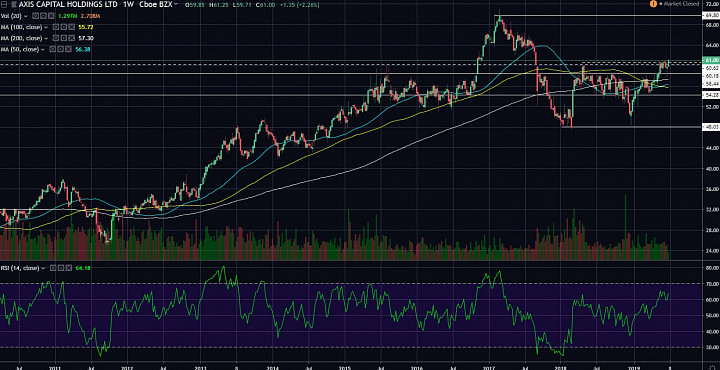Click the 72.00 price axis label

(x=711, y=4)
